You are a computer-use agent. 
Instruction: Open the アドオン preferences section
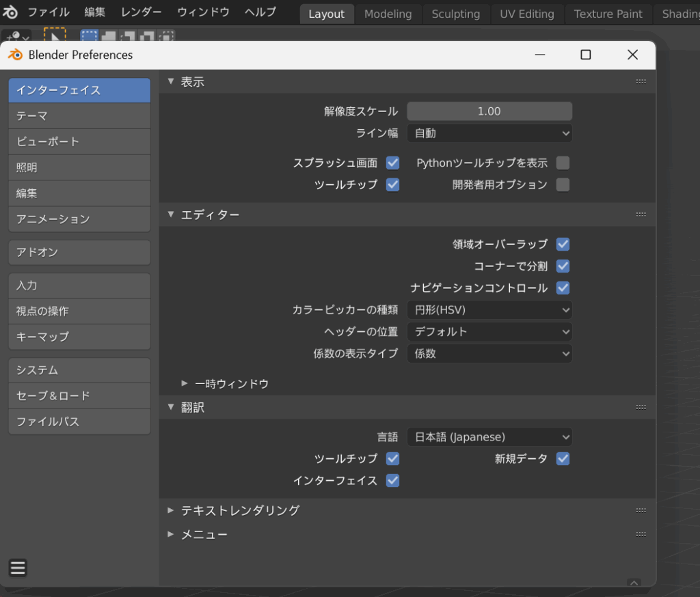point(79,252)
